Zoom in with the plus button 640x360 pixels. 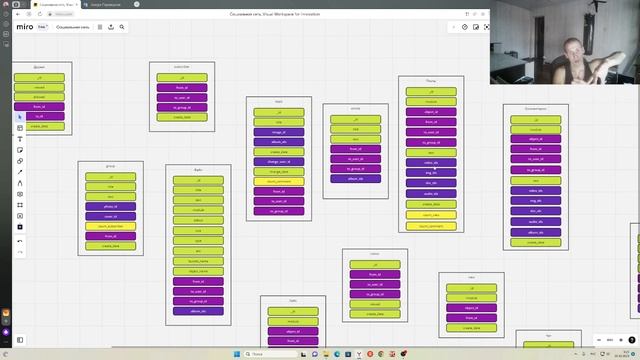pos(621,340)
